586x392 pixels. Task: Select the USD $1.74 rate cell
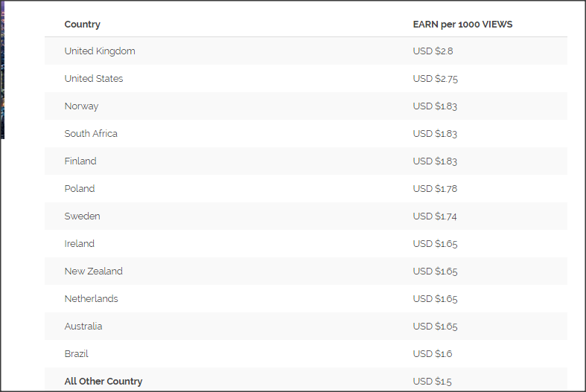pos(435,216)
